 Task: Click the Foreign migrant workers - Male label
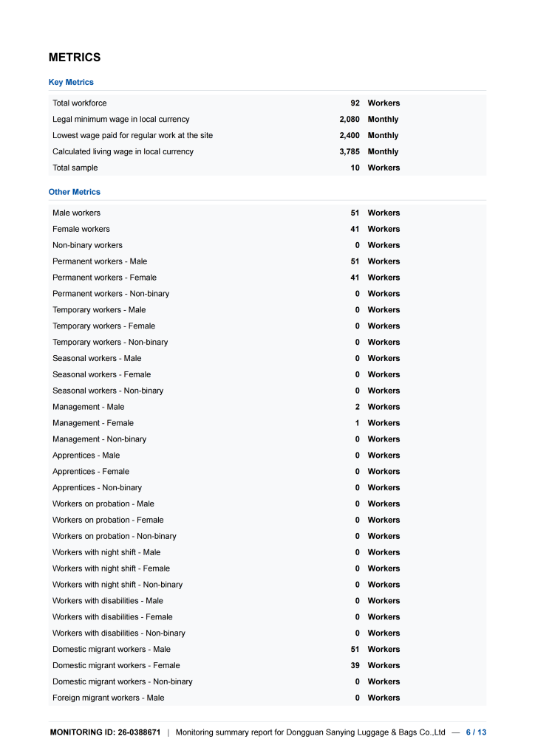[109, 698]
